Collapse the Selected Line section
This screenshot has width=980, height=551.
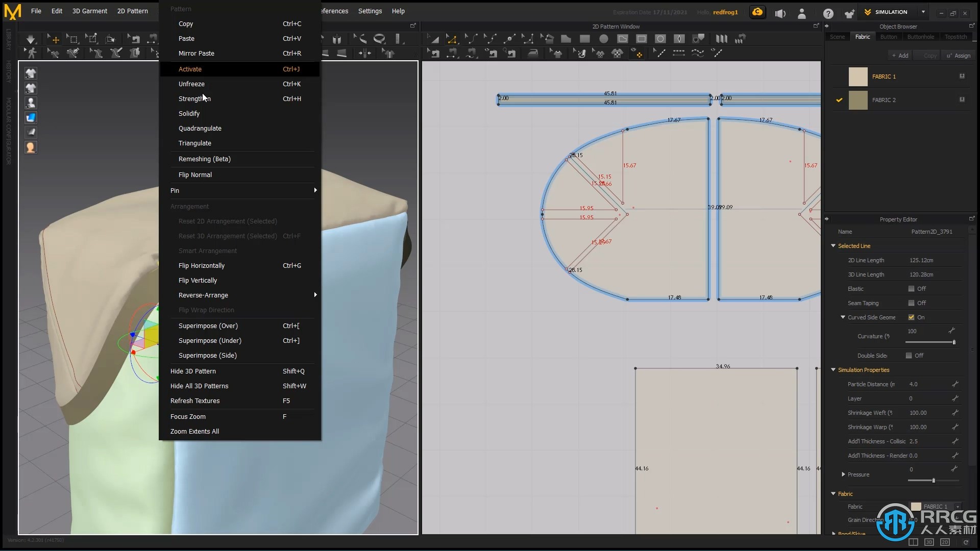click(833, 246)
